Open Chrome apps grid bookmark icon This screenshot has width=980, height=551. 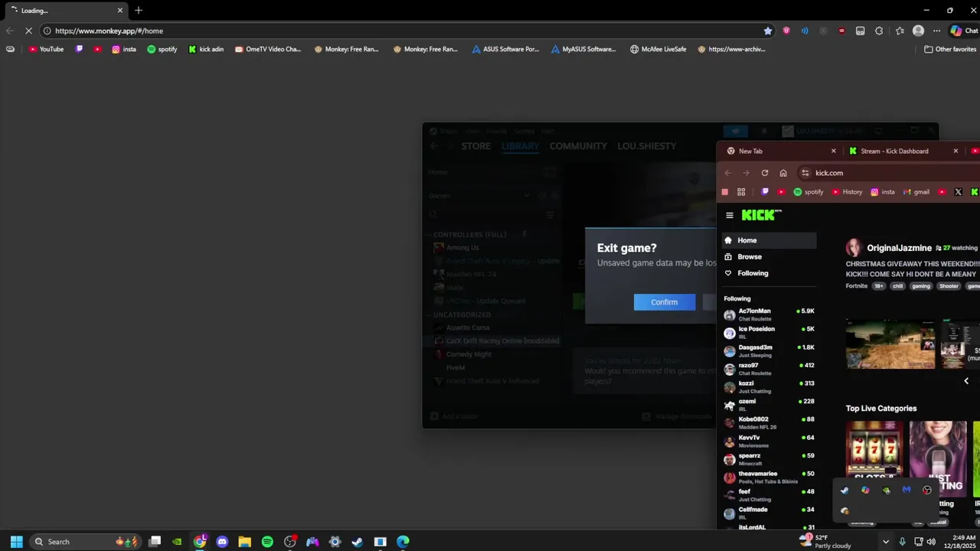tap(741, 192)
